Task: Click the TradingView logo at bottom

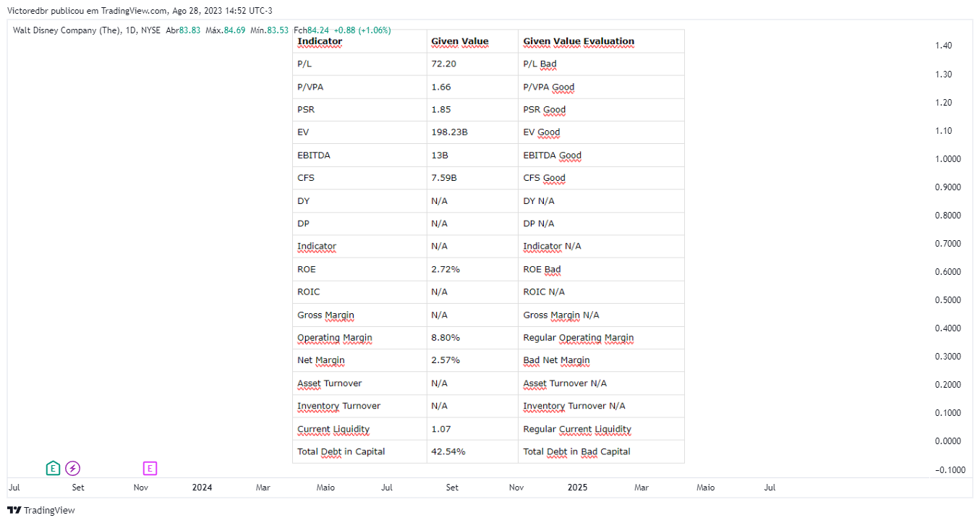Action: [x=41, y=510]
